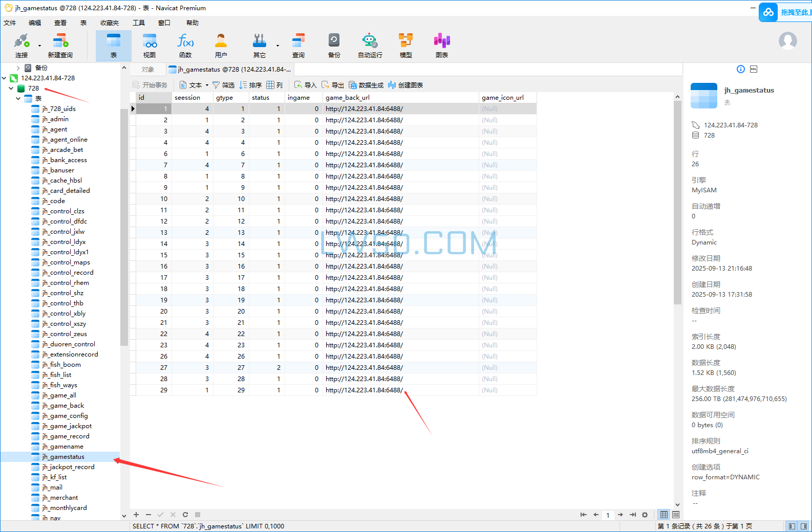Image resolution: width=812 pixels, height=532 pixels.
Task: Switch to the 对象 tab
Action: [148, 70]
